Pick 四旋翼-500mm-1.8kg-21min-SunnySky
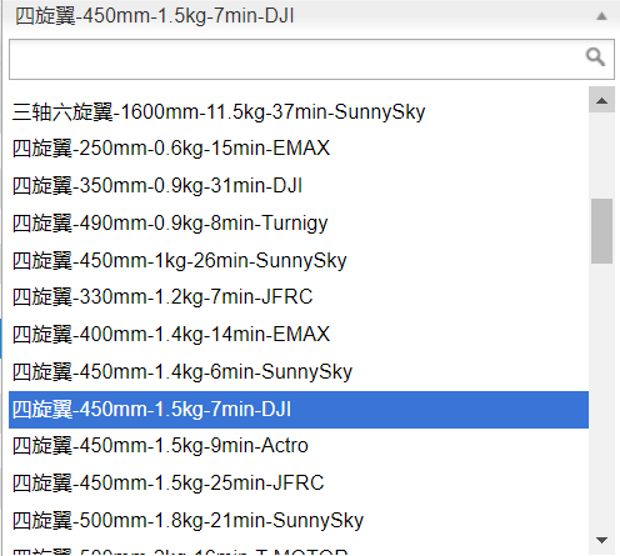Screen dimensions: 620x556 tap(299, 520)
